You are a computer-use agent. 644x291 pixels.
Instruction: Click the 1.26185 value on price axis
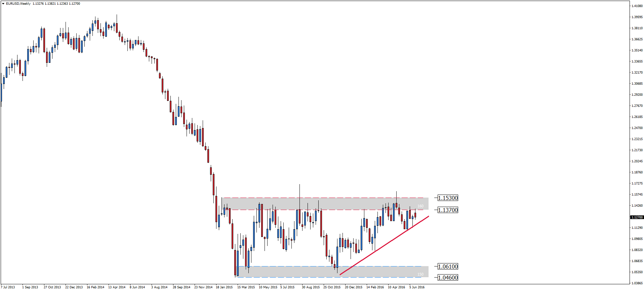[x=637, y=117]
